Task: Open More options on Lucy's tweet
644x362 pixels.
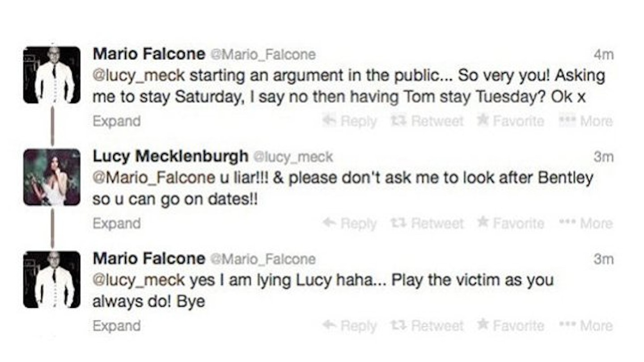Action: coord(586,223)
